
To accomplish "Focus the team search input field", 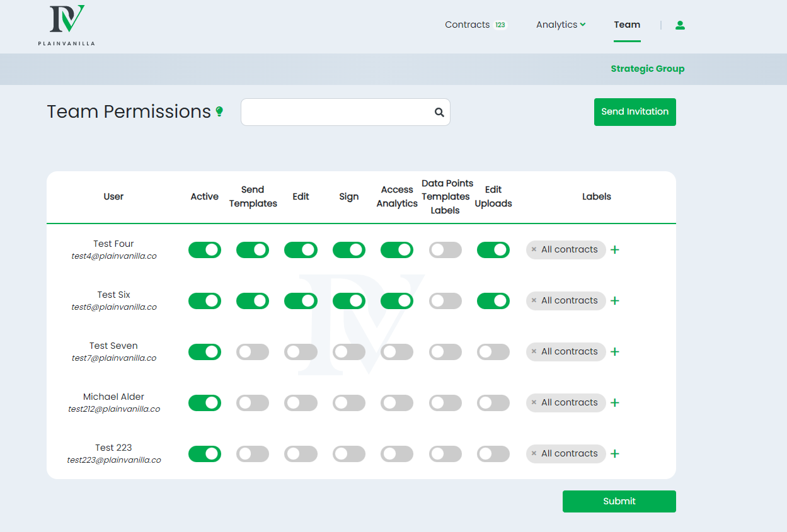I will (x=337, y=112).
